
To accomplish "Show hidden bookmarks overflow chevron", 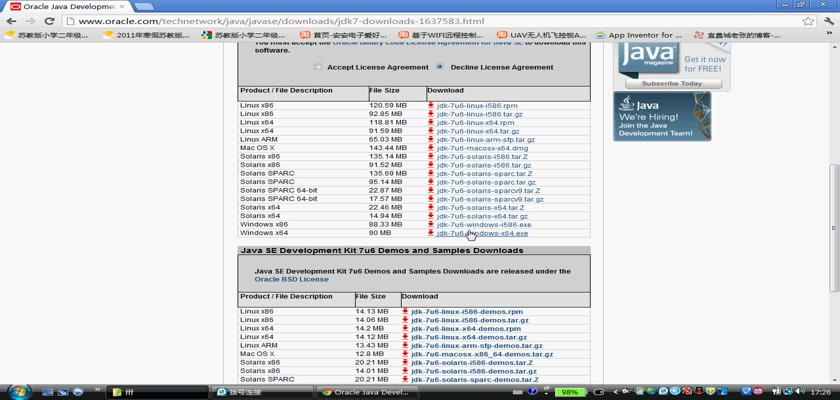I will point(830,35).
